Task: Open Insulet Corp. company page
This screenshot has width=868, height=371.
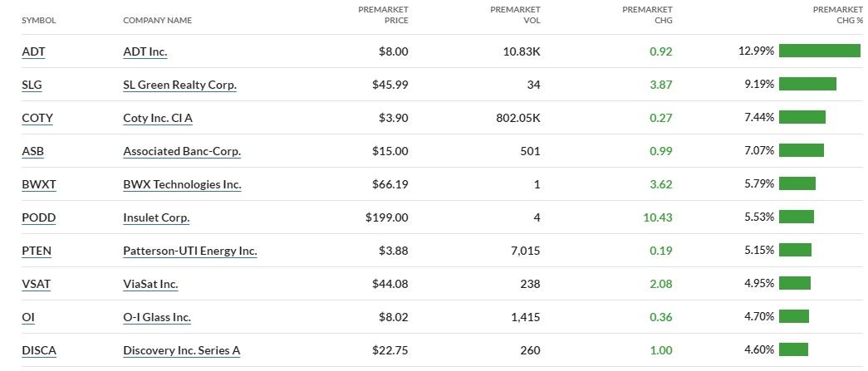Action: tap(156, 217)
